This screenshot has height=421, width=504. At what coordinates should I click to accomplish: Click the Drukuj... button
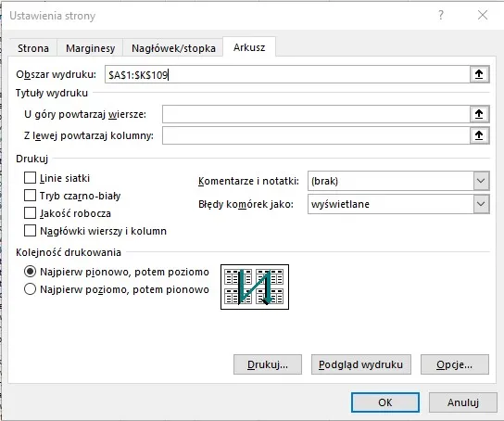coord(268,364)
